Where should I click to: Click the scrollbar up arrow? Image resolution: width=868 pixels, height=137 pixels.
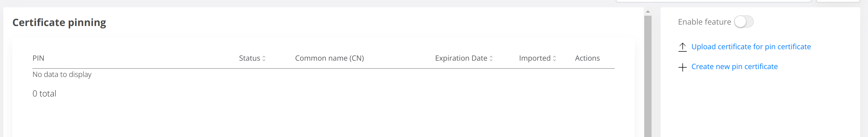click(648, 12)
